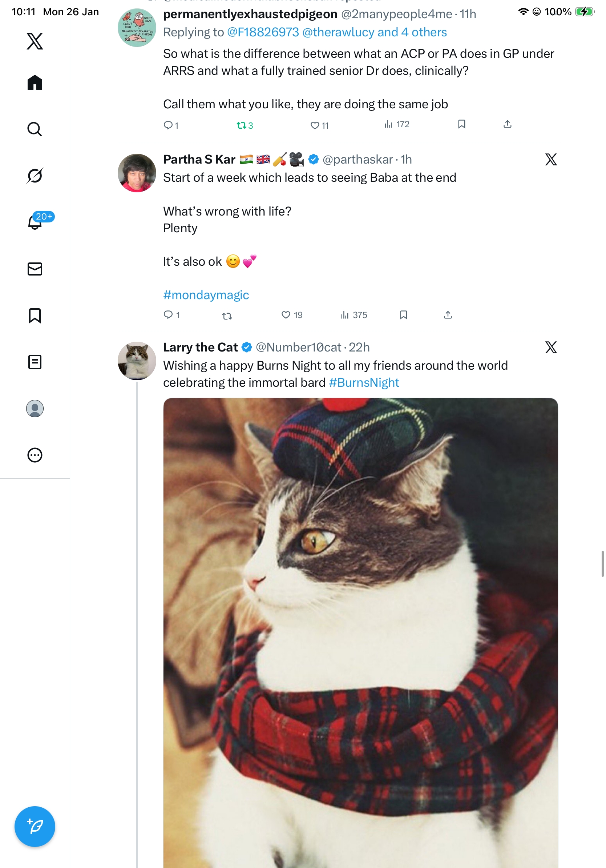The image size is (606, 868).
Task: Open Bookmarks in the sidebar
Action: point(35,315)
